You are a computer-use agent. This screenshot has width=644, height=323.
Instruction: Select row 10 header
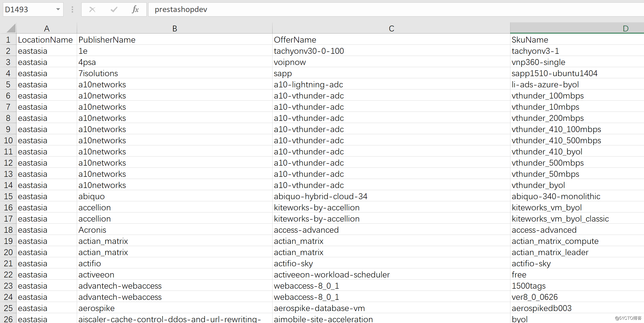8,140
